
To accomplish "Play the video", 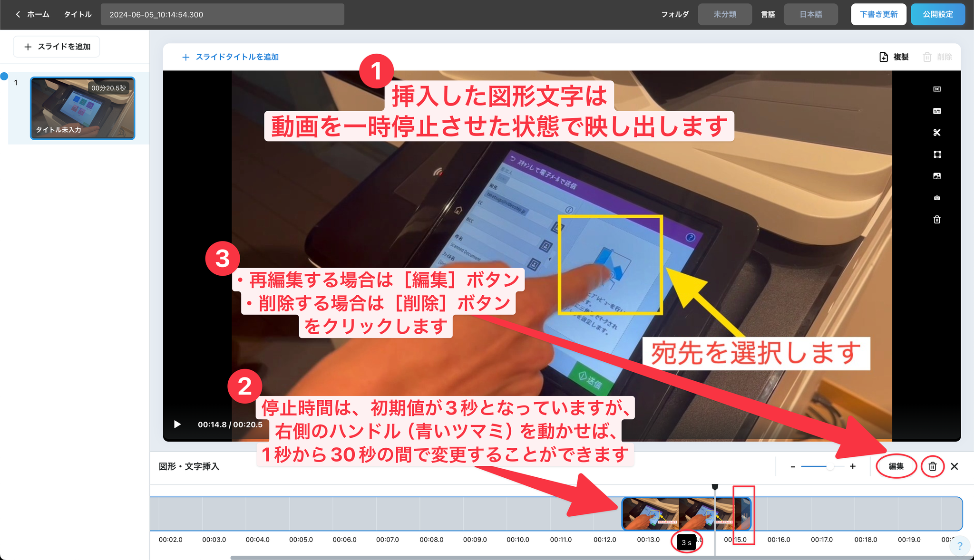I will pyautogui.click(x=177, y=424).
